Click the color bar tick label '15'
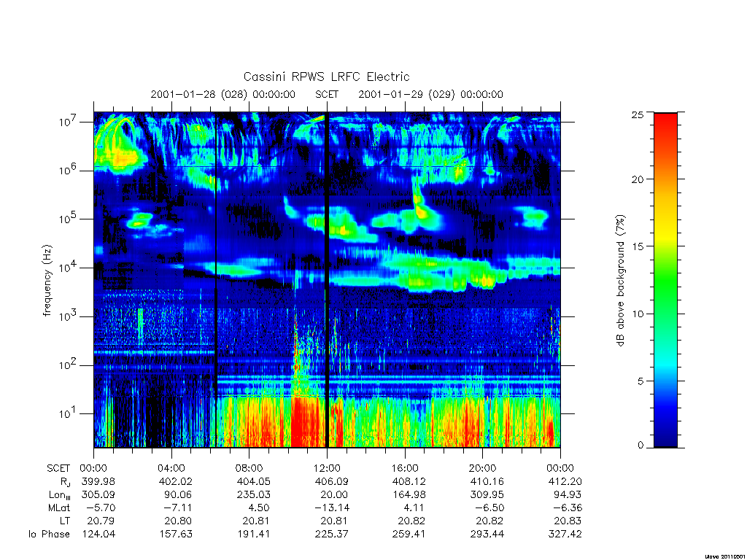747x560 pixels. (x=638, y=246)
